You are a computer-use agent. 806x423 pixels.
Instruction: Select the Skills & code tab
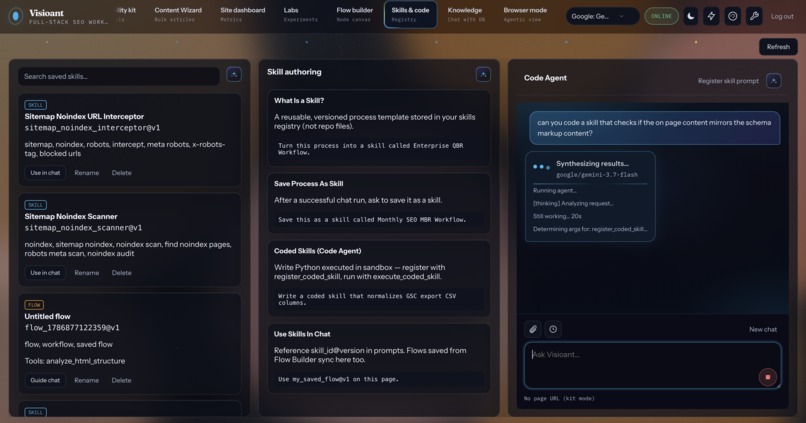410,14
